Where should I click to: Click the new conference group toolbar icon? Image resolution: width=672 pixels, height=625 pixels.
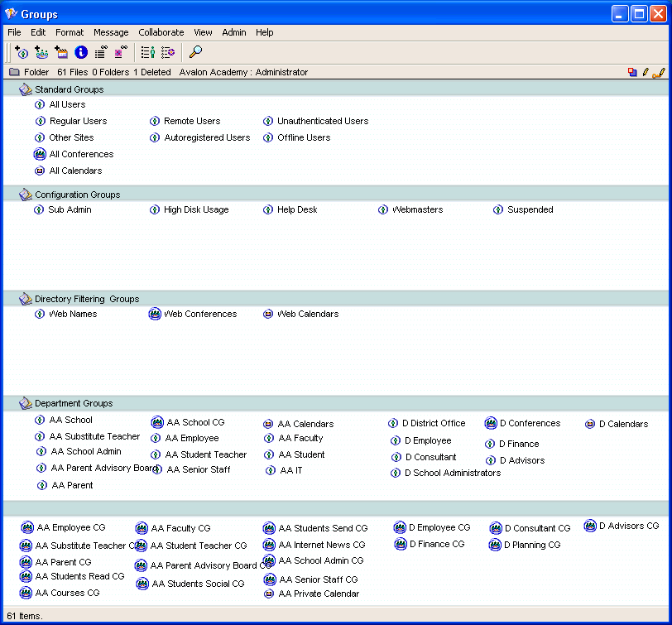41,52
